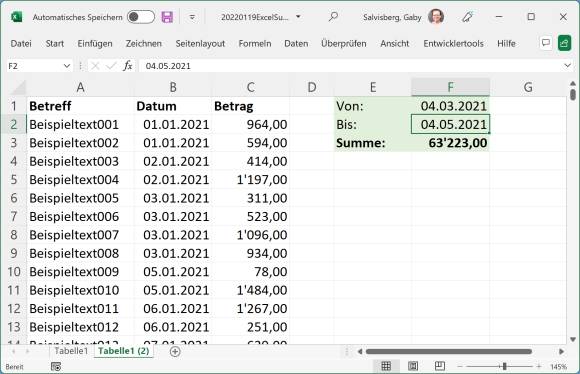Viewport: 580px width, 374px height.
Task: Click the 145% zoom level
Action: point(558,367)
